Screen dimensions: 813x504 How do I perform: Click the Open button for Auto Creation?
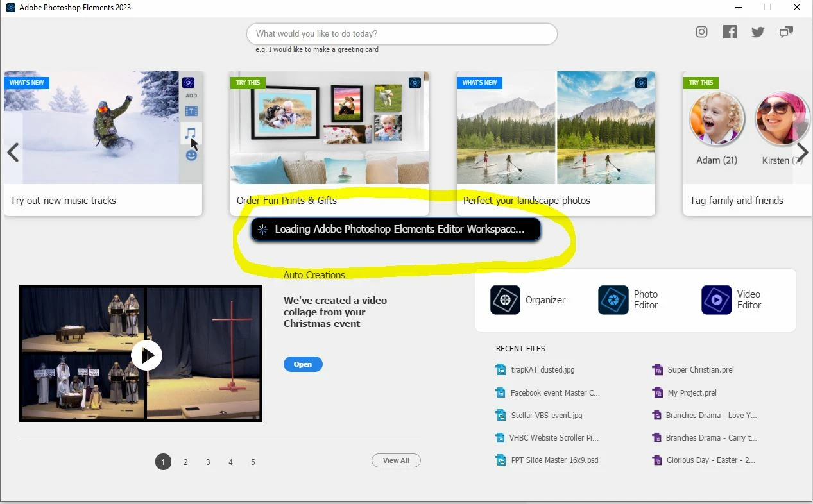click(x=303, y=364)
